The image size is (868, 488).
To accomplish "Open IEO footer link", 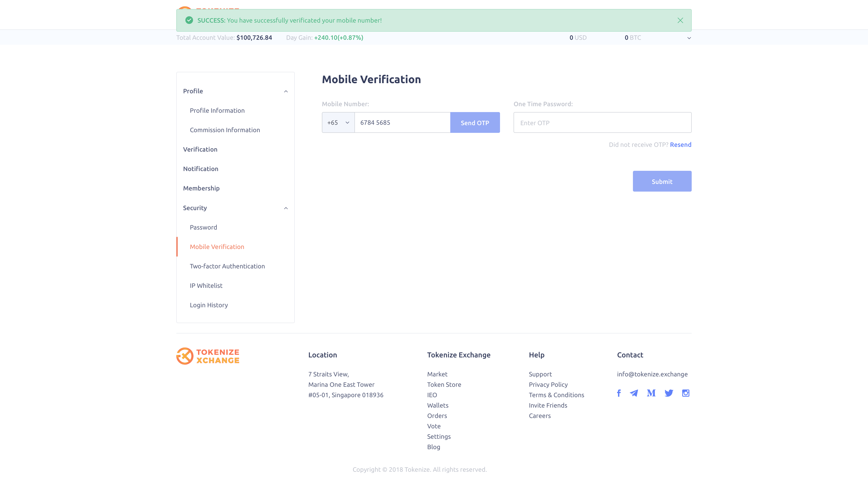I will click(432, 395).
